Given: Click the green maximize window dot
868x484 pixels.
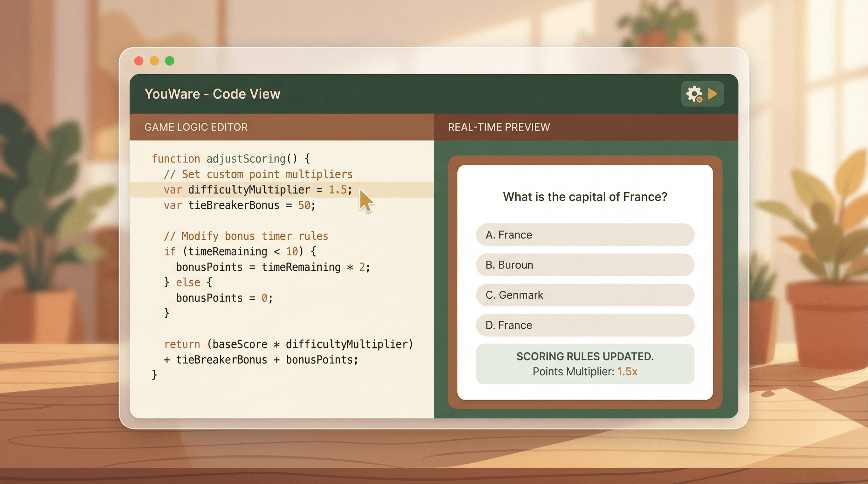Looking at the screenshot, I should tap(170, 61).
